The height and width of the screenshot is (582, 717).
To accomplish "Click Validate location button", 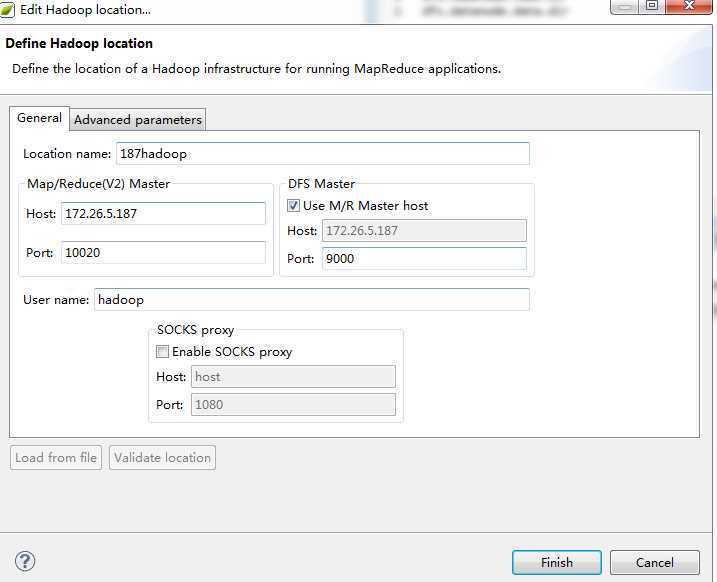I will pos(162,458).
